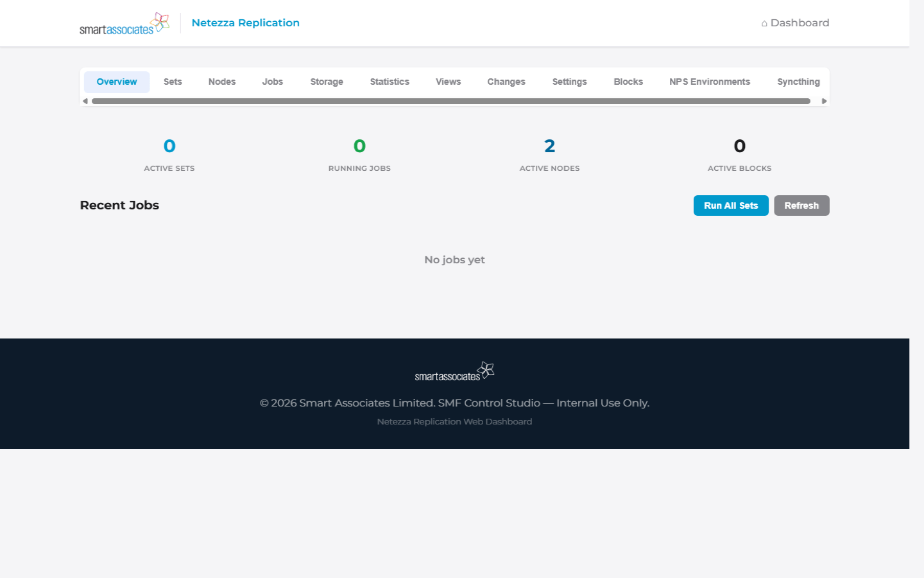Open the Views tab
The width and height of the screenshot is (924, 578).
448,82
